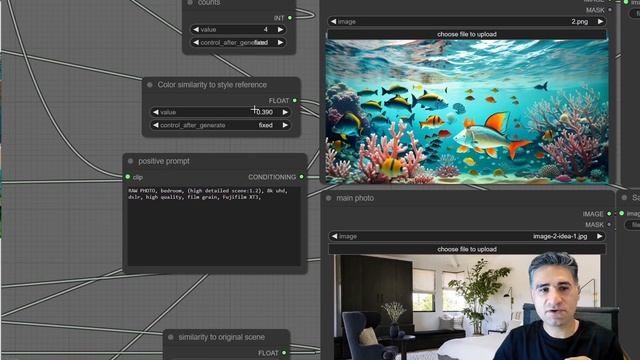The height and width of the screenshot is (360, 640).
Task: Select next image in image-2-idea-1.jpg selector
Action: 600,236
